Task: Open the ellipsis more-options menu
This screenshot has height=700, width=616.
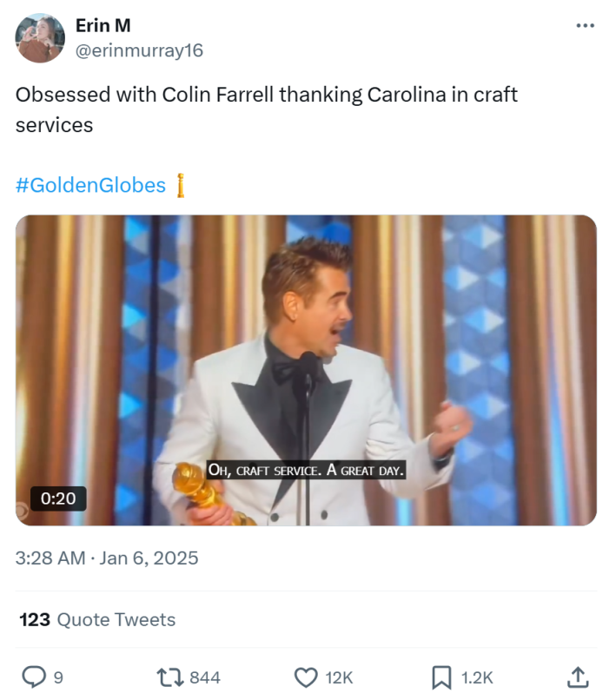Action: click(586, 25)
